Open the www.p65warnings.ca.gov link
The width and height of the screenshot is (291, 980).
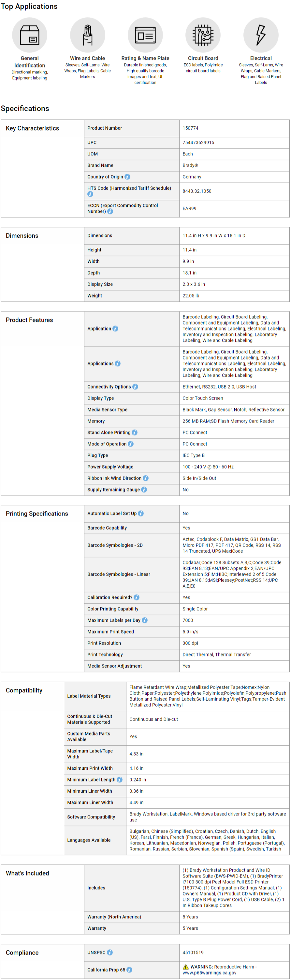pyautogui.click(x=209, y=973)
